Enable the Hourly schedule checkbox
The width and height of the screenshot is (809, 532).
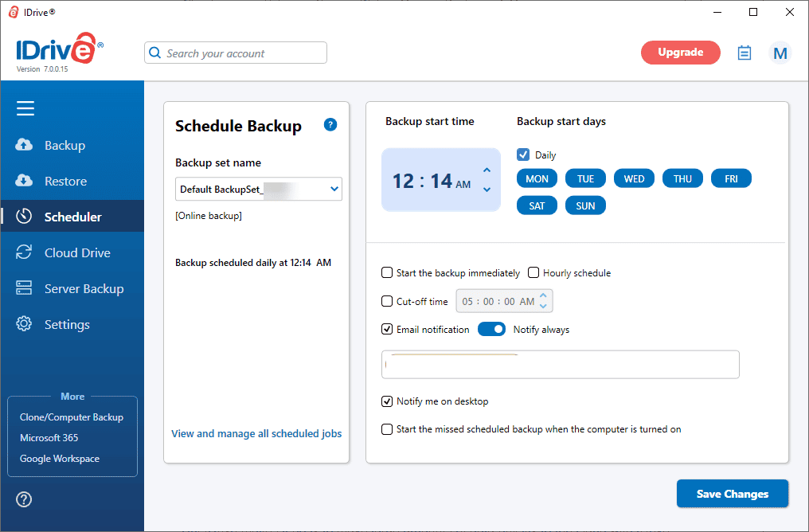tap(533, 272)
